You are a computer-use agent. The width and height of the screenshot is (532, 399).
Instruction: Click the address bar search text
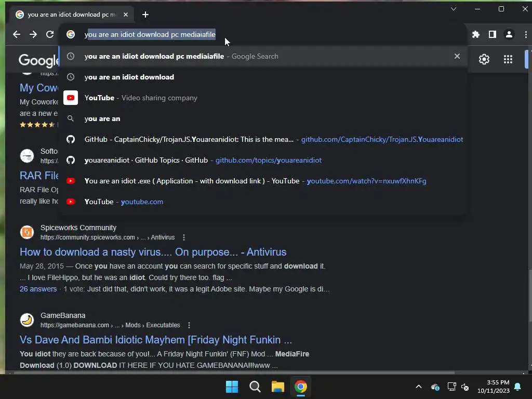coord(150,34)
